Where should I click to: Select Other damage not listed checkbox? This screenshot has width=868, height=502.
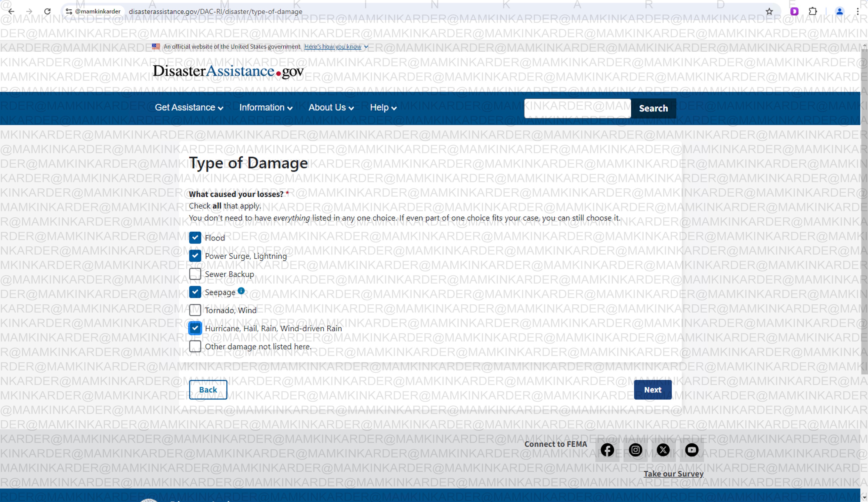(x=195, y=346)
